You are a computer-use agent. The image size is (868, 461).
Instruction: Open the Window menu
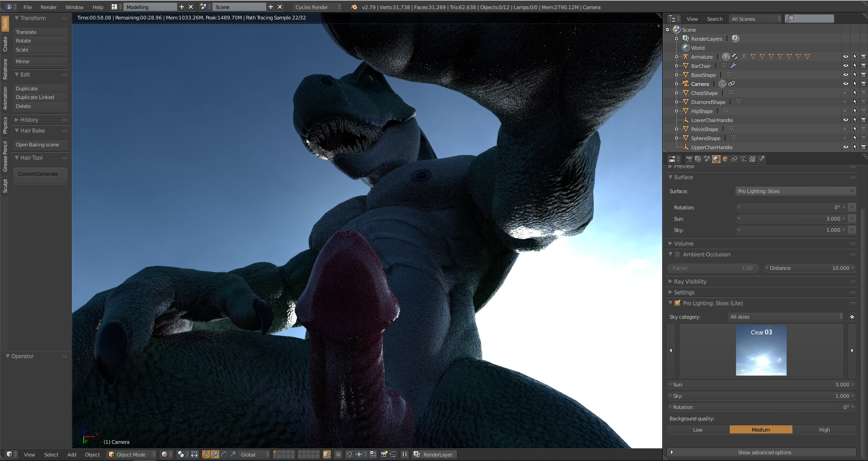pos(74,7)
